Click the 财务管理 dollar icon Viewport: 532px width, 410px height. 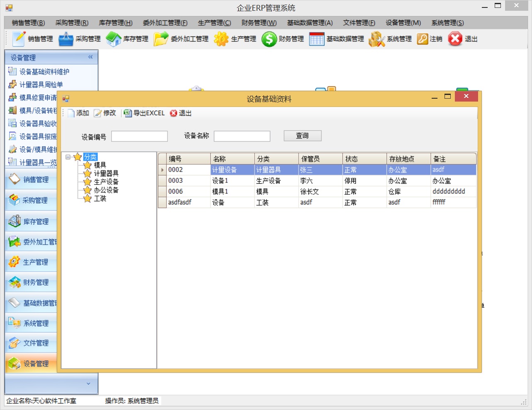click(269, 39)
